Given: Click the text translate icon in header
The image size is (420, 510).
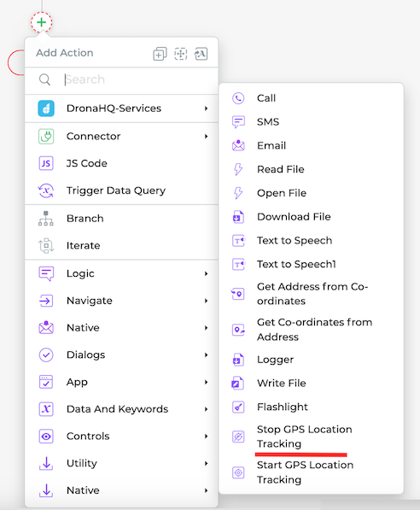Looking at the screenshot, I should [201, 54].
